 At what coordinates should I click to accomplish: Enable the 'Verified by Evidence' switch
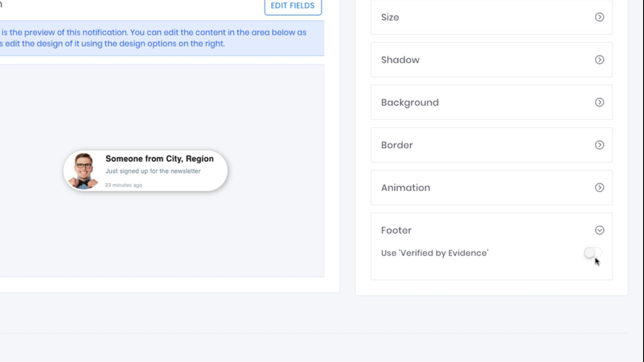[x=593, y=253]
